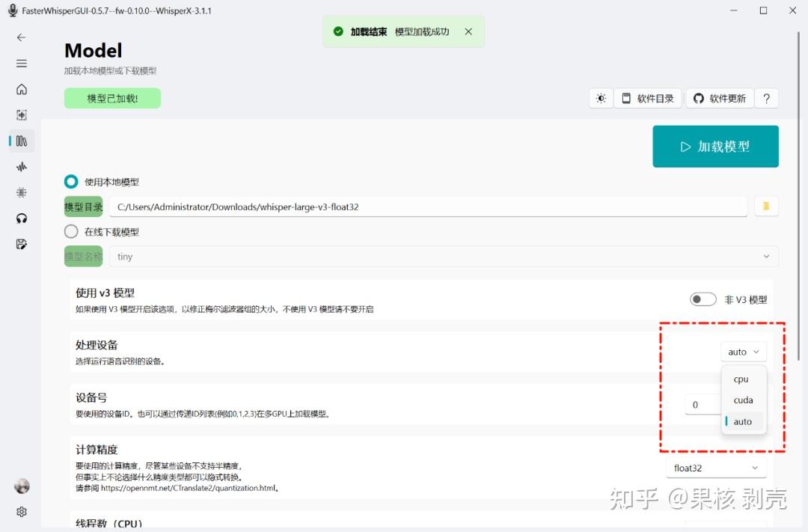Click the help question mark icon
This screenshot has height=532, width=808.
[766, 98]
